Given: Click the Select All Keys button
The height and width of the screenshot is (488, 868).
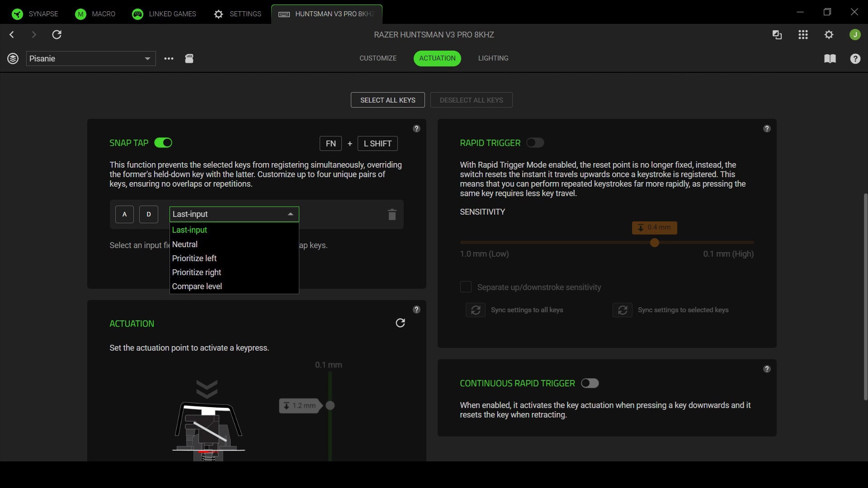Looking at the screenshot, I should point(387,100).
